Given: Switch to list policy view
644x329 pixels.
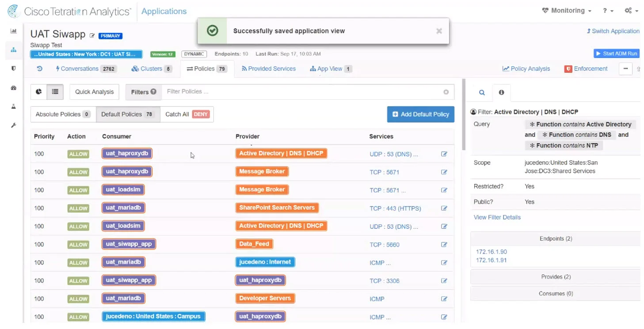Looking at the screenshot, I should click(x=55, y=92).
